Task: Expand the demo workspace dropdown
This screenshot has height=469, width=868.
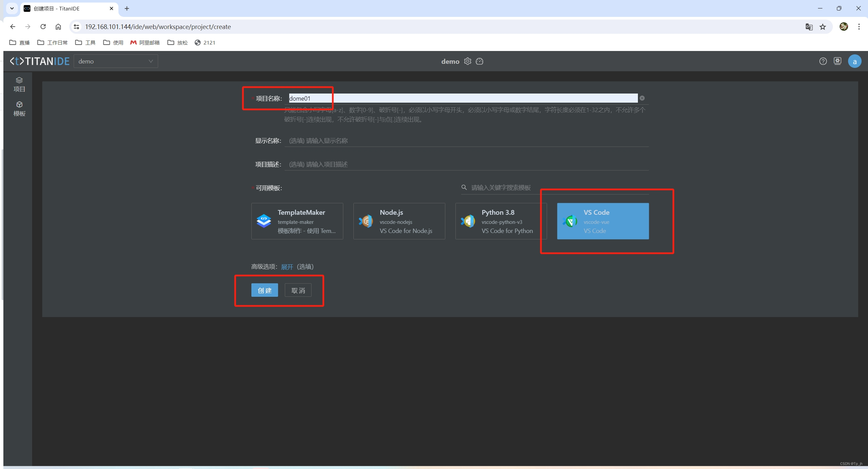Action: pos(116,61)
